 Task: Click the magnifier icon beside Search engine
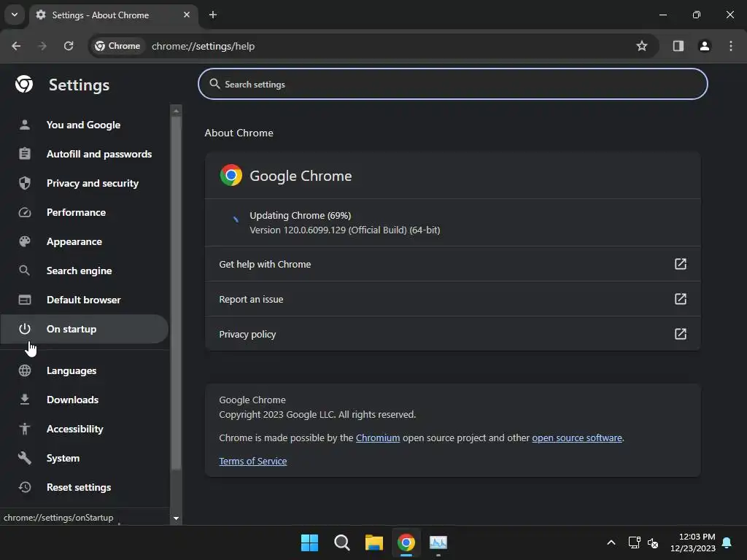point(25,271)
